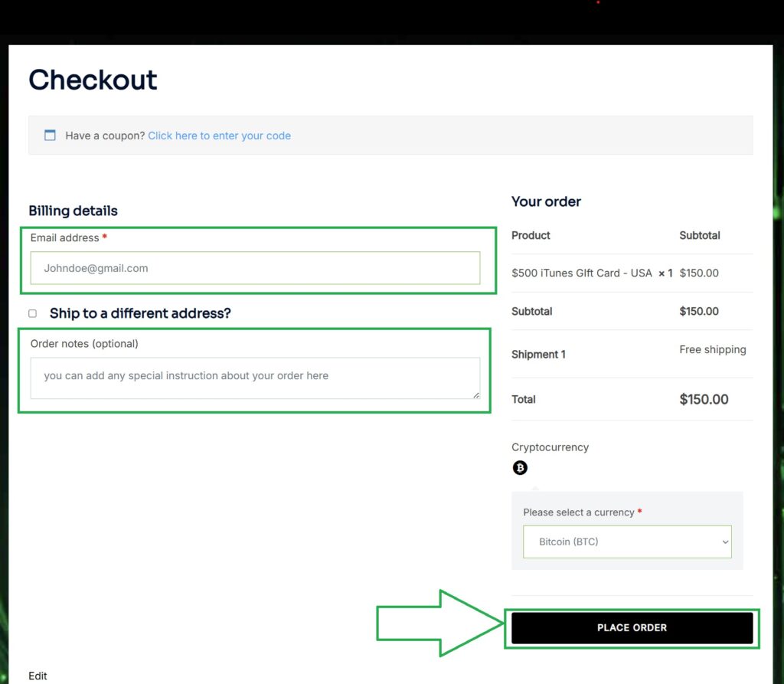Click the bold $150.00 total amount
Screen dimensions: 784x684
click(x=704, y=399)
